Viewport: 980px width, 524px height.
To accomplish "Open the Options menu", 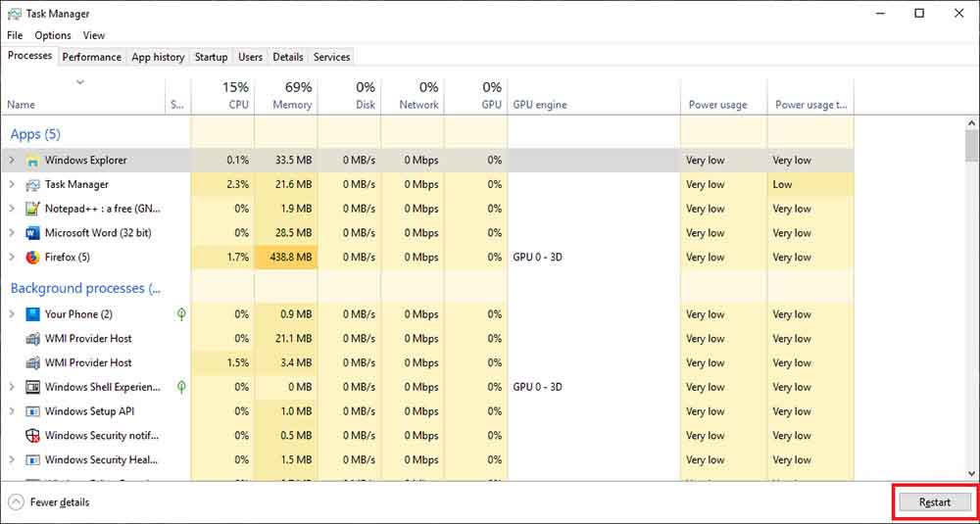I will pyautogui.click(x=53, y=35).
